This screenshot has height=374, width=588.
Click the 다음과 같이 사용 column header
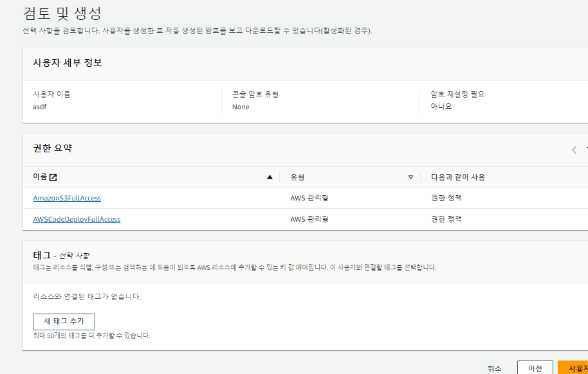tap(458, 177)
